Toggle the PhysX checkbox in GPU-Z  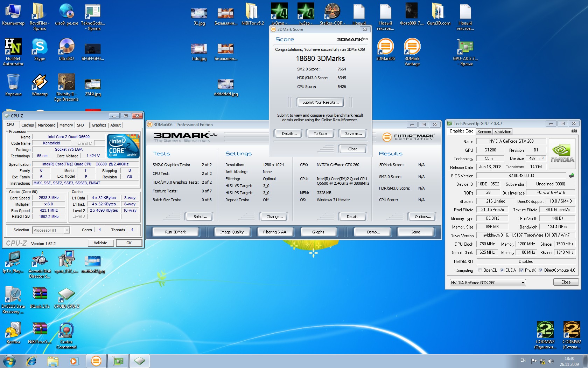point(521,270)
